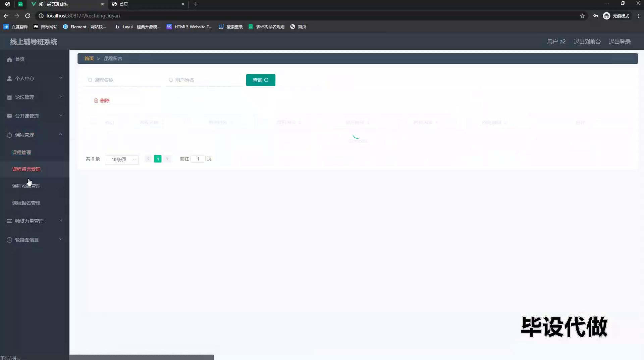Click the 公开课管理 chat icon
This screenshot has height=360, width=644.
point(9,116)
